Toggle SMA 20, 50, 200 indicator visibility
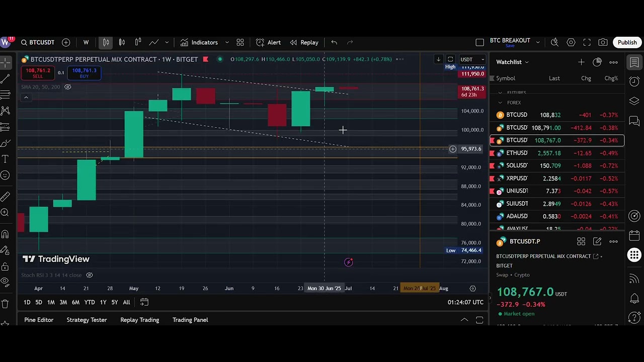This screenshot has height=362, width=644. click(68, 87)
